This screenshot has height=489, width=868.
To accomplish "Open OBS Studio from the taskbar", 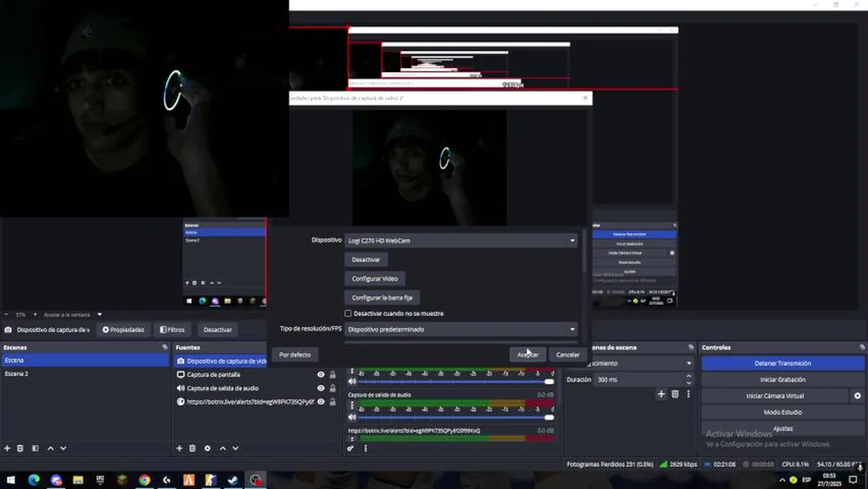I will [x=255, y=480].
